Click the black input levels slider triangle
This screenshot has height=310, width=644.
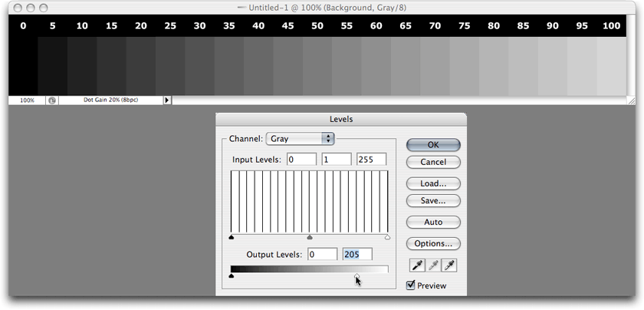(x=232, y=237)
